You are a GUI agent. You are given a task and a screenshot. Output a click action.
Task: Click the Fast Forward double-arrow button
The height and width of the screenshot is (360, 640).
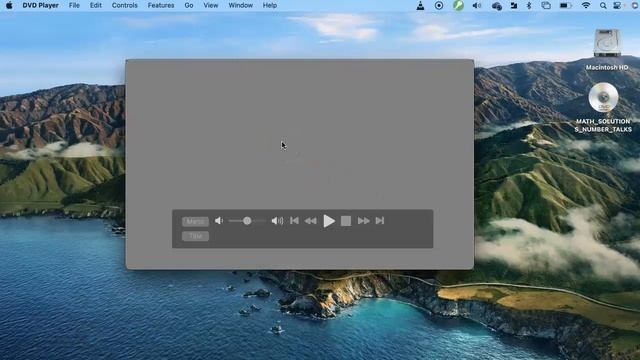click(363, 221)
